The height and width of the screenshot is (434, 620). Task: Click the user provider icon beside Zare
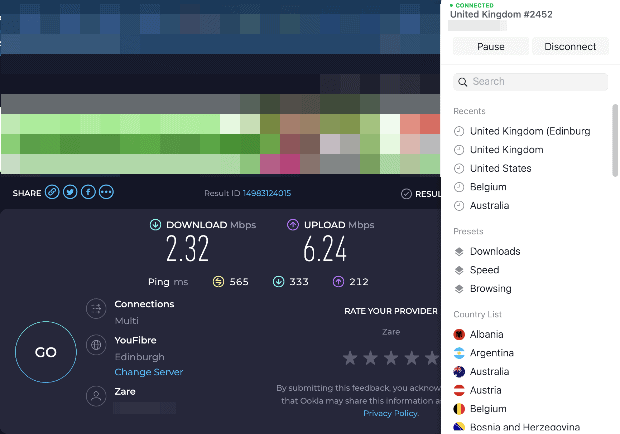click(x=96, y=396)
